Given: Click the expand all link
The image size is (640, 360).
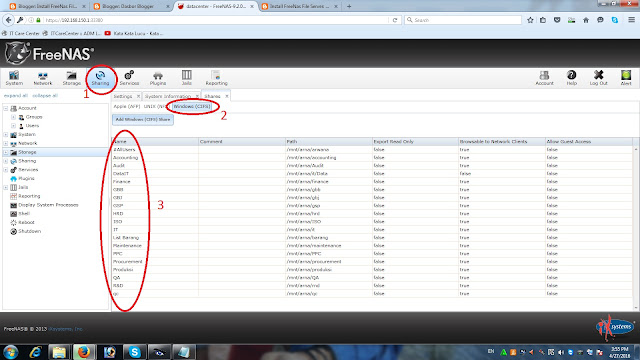Looking at the screenshot, I should pyautogui.click(x=16, y=96).
